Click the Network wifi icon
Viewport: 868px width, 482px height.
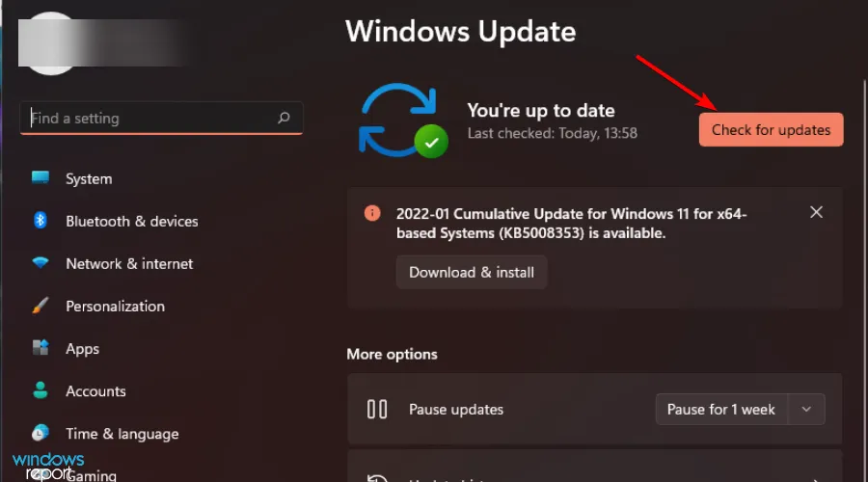[41, 263]
